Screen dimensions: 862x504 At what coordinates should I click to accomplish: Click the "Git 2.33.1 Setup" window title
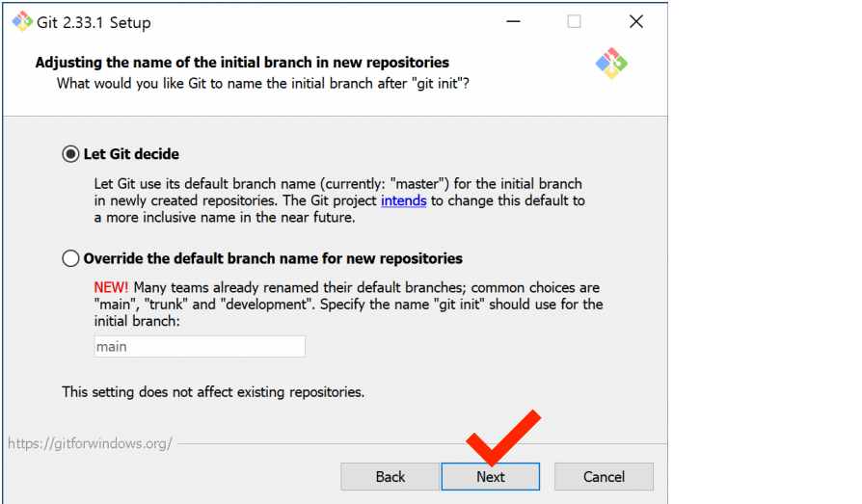click(94, 22)
